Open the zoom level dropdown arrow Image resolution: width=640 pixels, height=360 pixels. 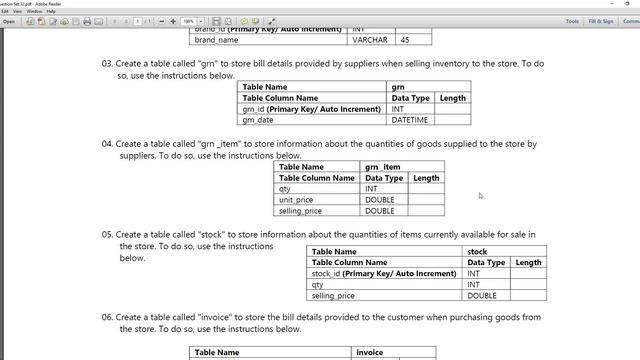coord(201,21)
